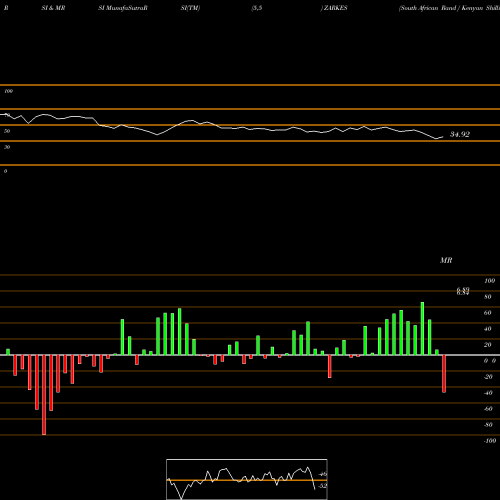Click the 20 label on the MR axis
Viewport: 500px width, 500px height.
[x=488, y=345]
